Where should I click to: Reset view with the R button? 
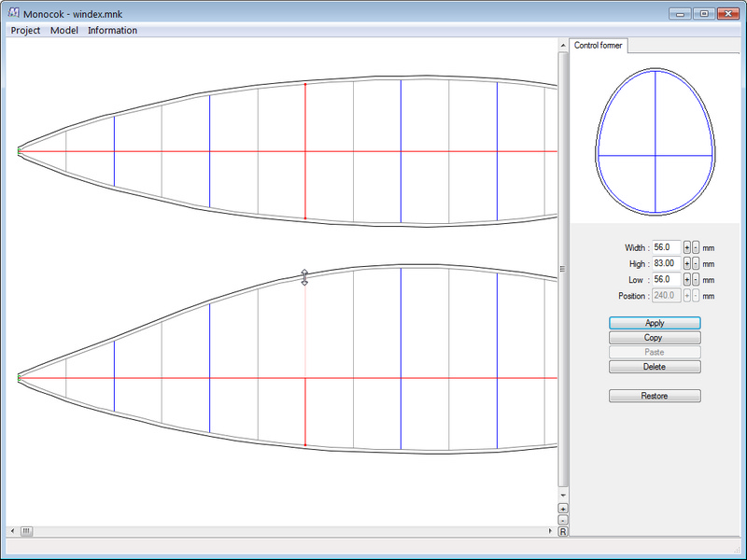(563, 531)
